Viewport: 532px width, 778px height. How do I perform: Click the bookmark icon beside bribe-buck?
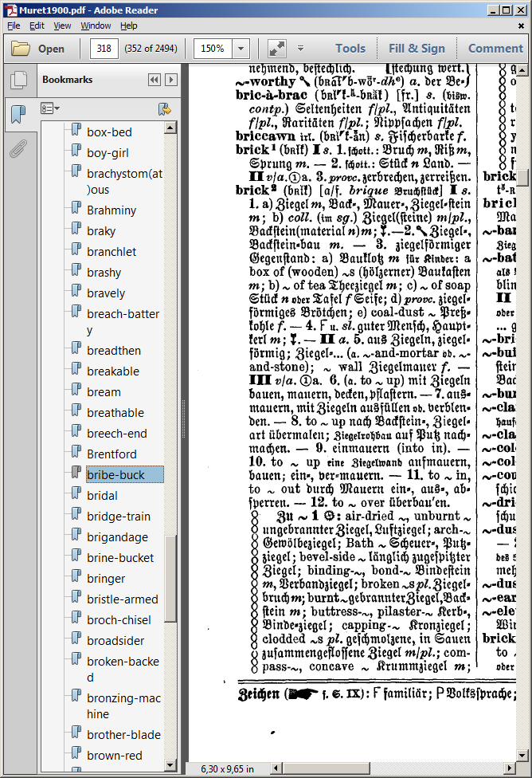[76, 473]
